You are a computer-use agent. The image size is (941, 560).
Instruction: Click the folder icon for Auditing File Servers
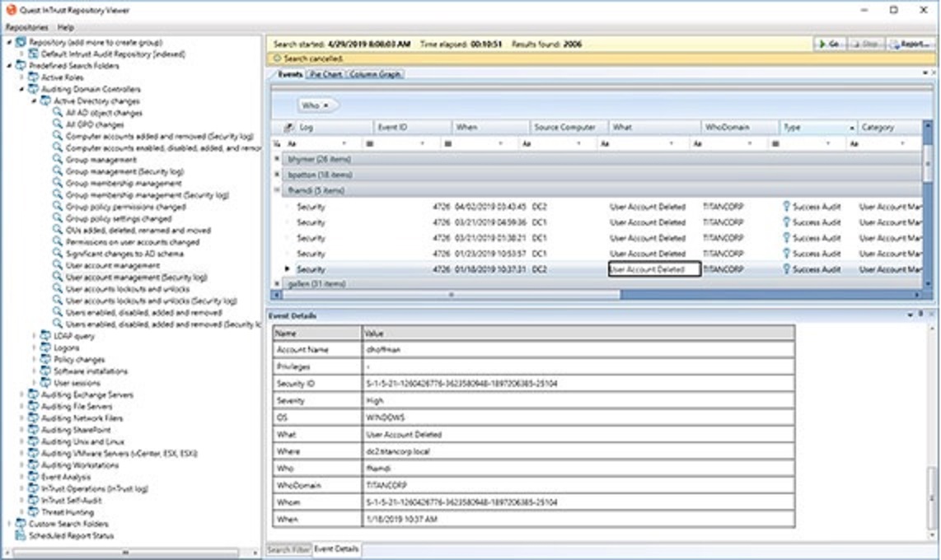pos(33,406)
